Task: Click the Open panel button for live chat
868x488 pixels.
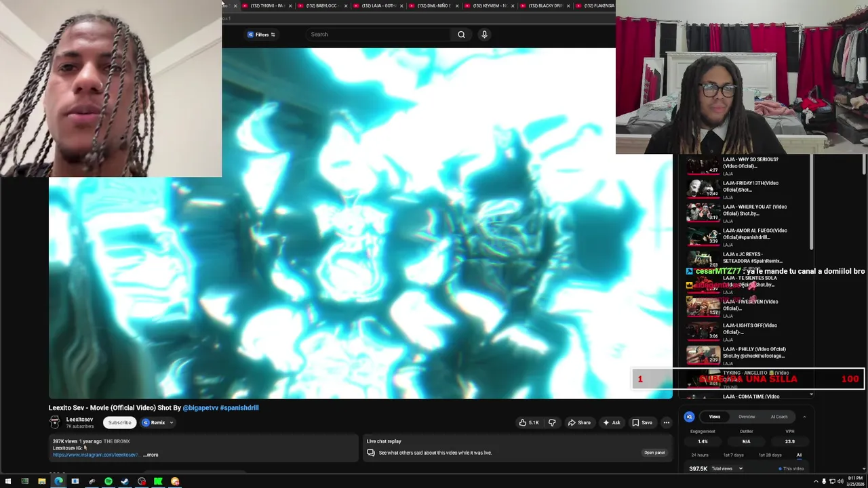Action: (654, 453)
